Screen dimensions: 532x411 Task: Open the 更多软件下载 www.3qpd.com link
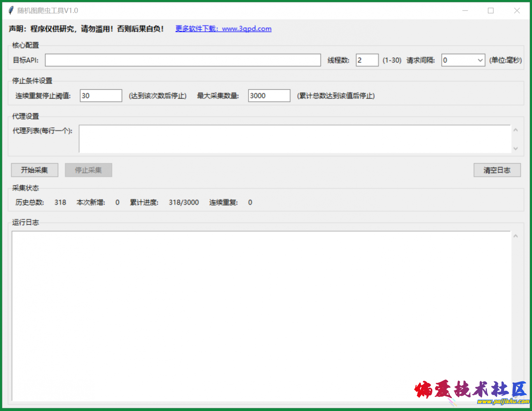click(x=223, y=29)
